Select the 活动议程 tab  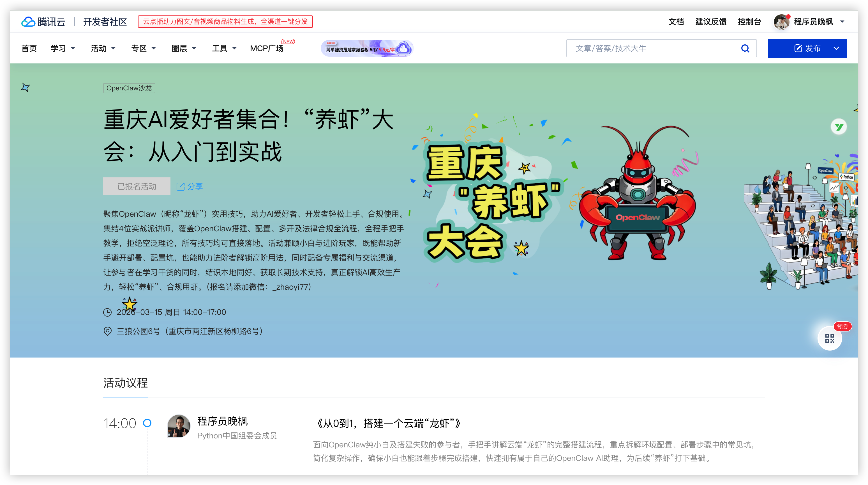[x=125, y=383]
